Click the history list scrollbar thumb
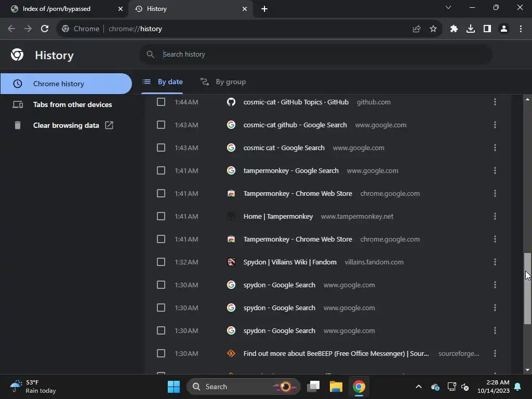532x399 pixels. tap(527, 288)
